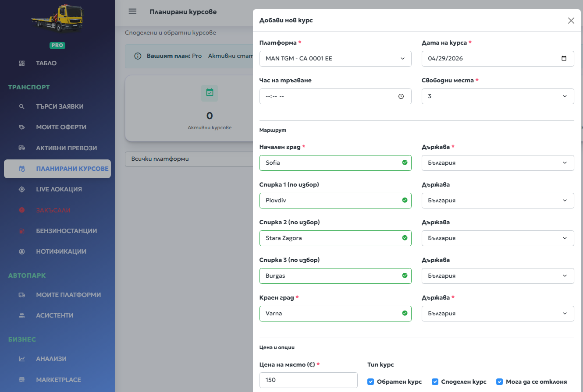This screenshot has width=583, height=392.
Task: Click the Търси заявки search icon
Action: coord(22,106)
